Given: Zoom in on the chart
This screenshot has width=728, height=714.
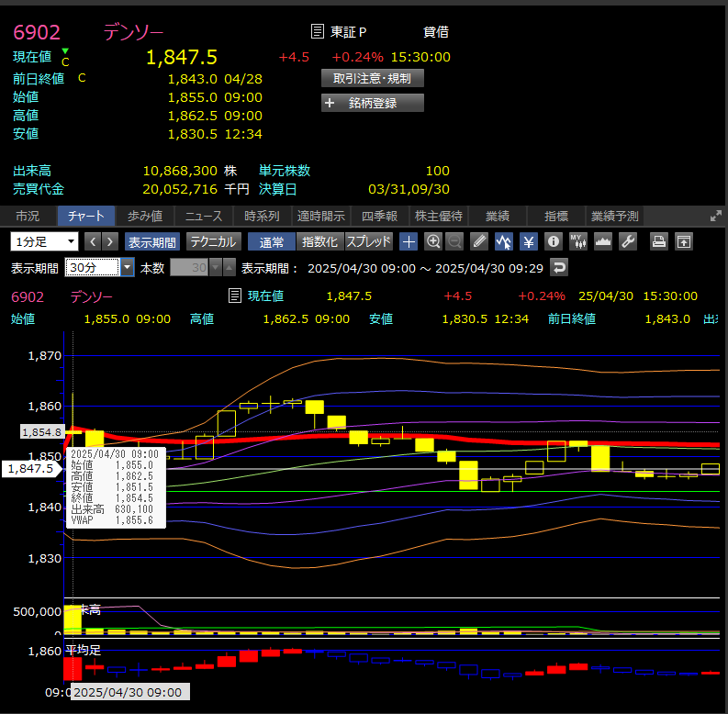Looking at the screenshot, I should pos(433,242).
